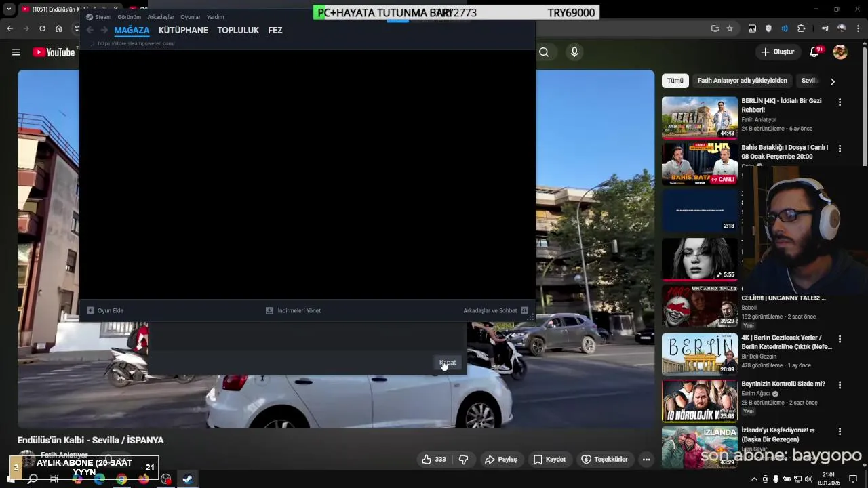The width and height of the screenshot is (868, 488).
Task: Dislike the Sevilla video
Action: tap(464, 460)
